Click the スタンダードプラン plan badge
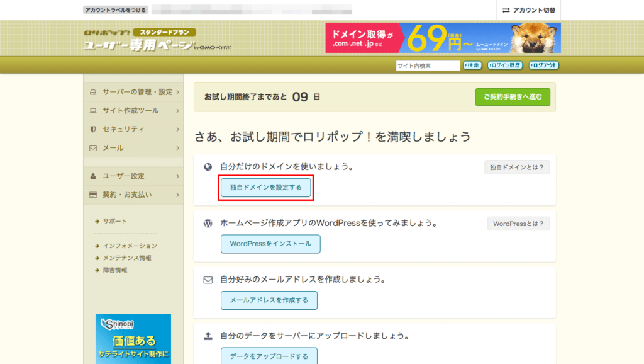 [x=165, y=32]
